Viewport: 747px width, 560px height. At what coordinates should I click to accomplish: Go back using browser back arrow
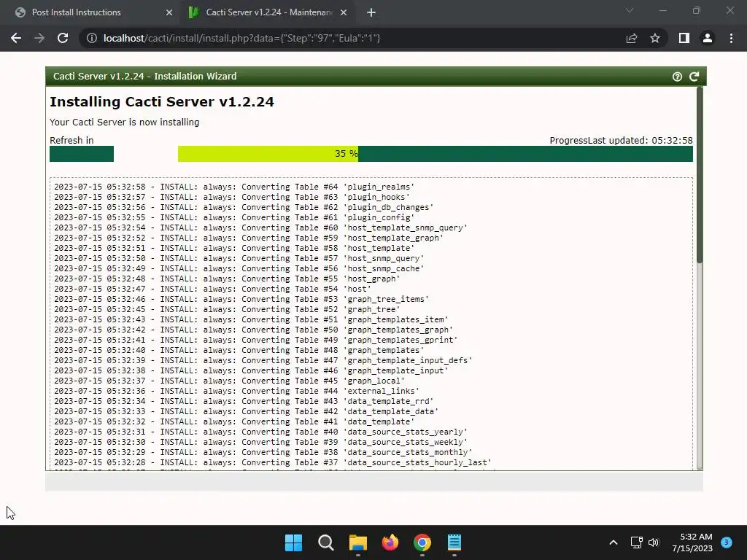coord(16,38)
